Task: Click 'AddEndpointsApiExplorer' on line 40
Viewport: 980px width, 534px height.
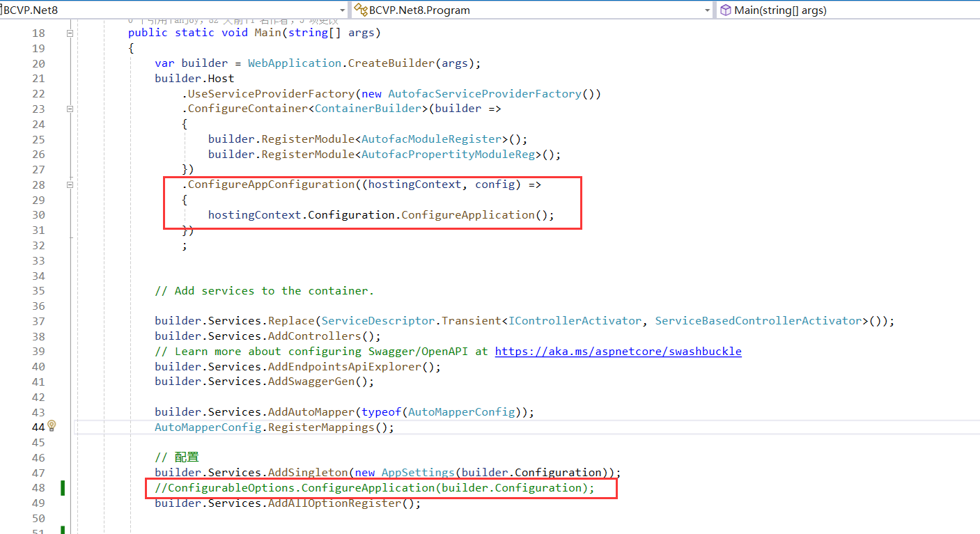Action: point(345,366)
